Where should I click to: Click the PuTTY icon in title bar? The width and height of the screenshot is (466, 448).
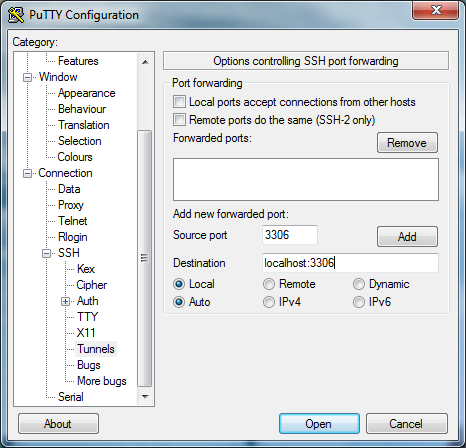coord(16,15)
